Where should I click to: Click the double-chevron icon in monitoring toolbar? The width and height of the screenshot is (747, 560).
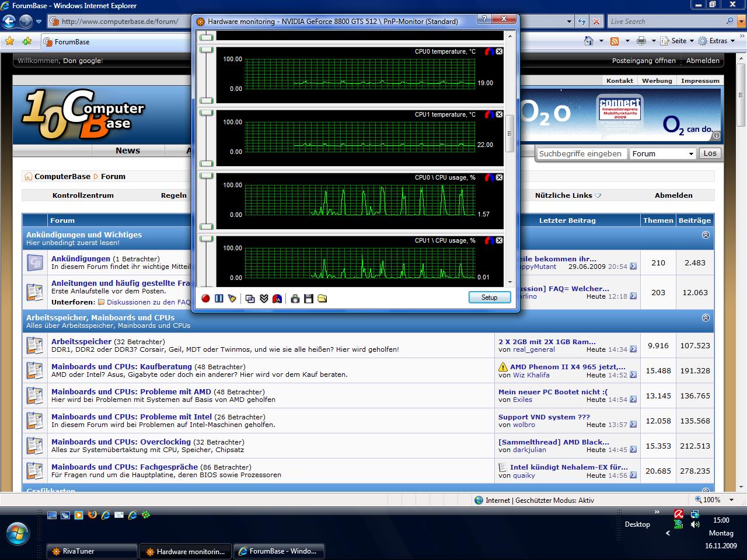click(x=264, y=299)
